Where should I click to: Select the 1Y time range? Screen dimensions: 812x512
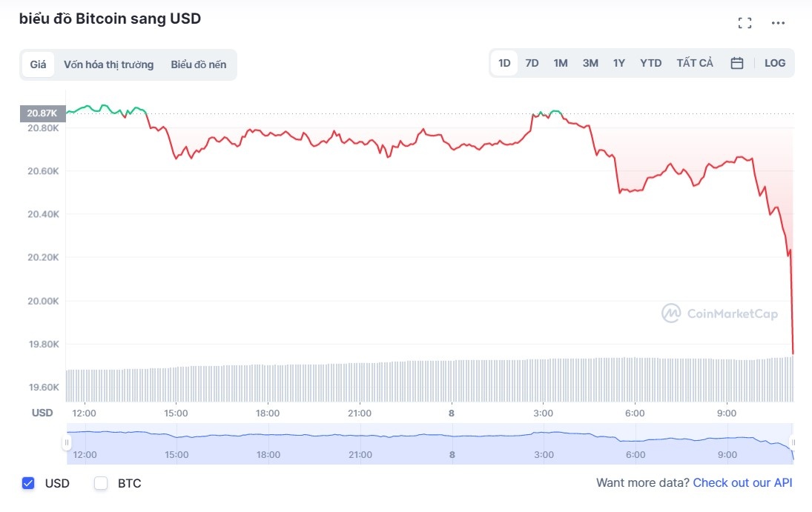(618, 63)
